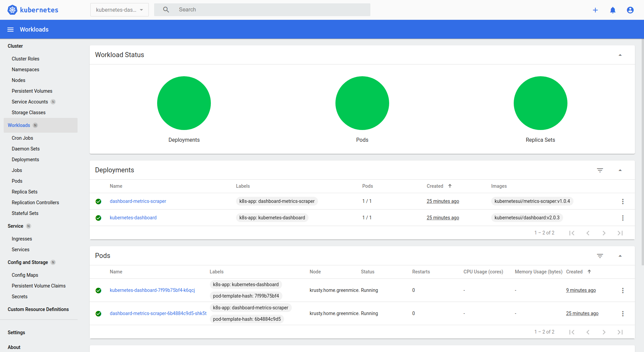This screenshot has width=644, height=352.
Task: Open actions menu for kubernetes-dashboard deployment
Action: [x=623, y=218]
